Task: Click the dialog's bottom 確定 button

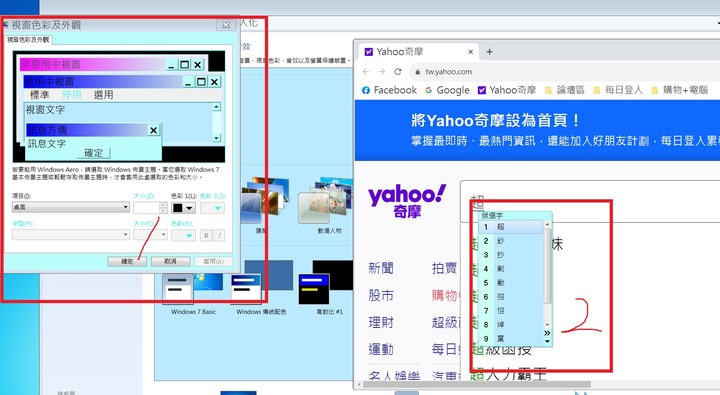Action: (127, 261)
